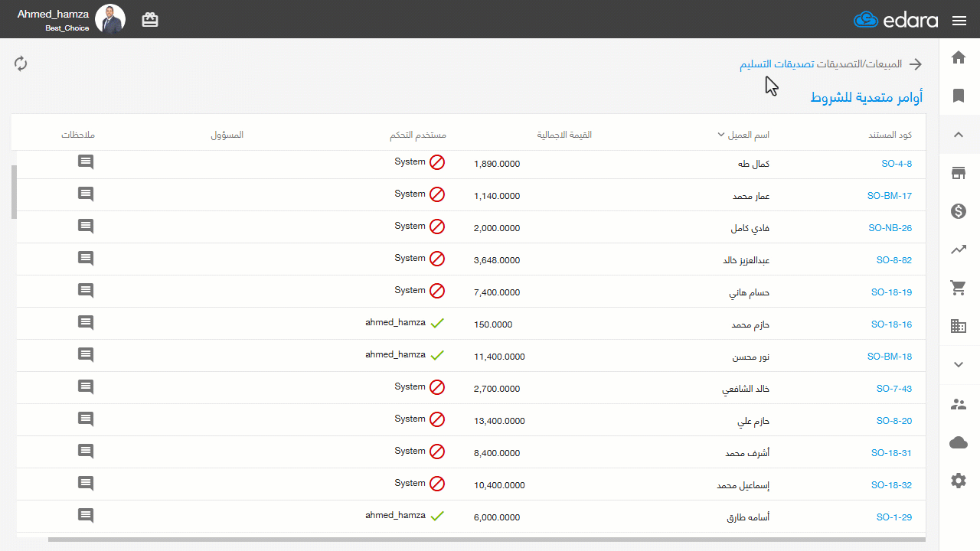The image size is (980, 551).
Task: Click blocked status icon for SO-4-8
Action: 436,162
